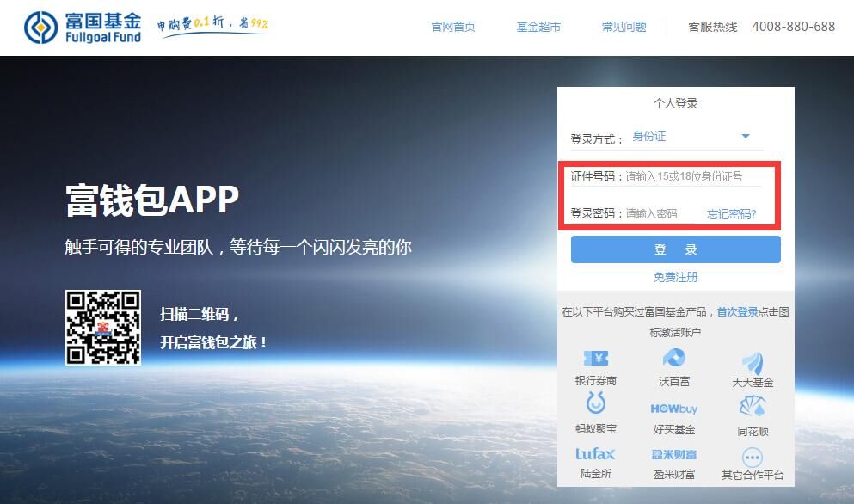Open 基金超市 in top navigation
854x504 pixels.
pyautogui.click(x=538, y=27)
